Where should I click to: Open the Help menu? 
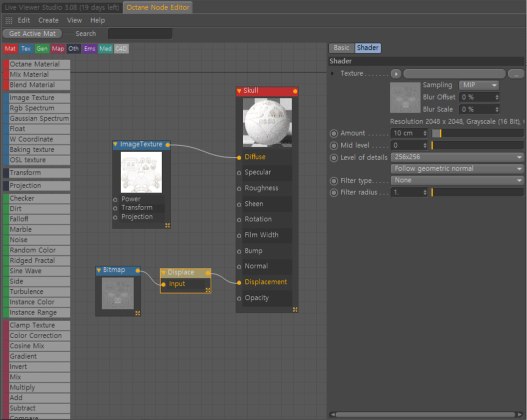point(98,20)
